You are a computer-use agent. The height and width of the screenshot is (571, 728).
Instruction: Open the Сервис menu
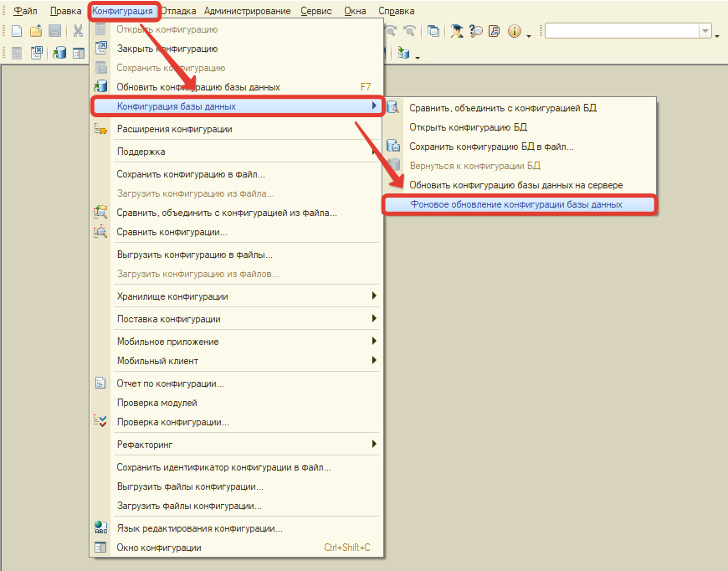pos(316,11)
